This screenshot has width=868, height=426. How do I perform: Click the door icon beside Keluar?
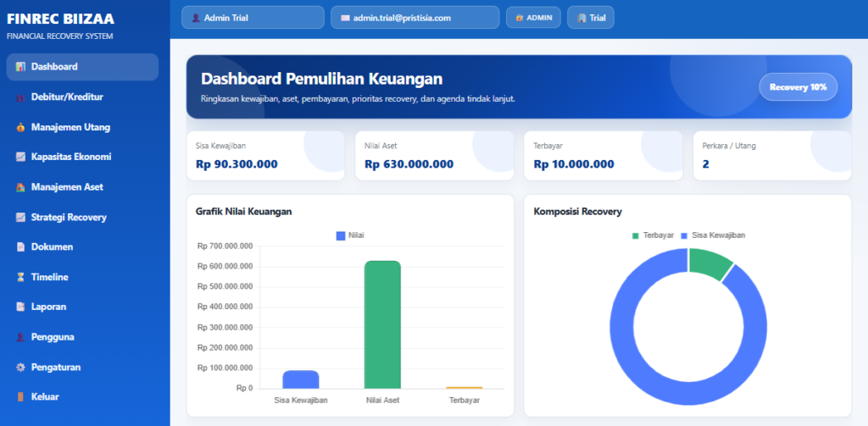[x=20, y=397]
